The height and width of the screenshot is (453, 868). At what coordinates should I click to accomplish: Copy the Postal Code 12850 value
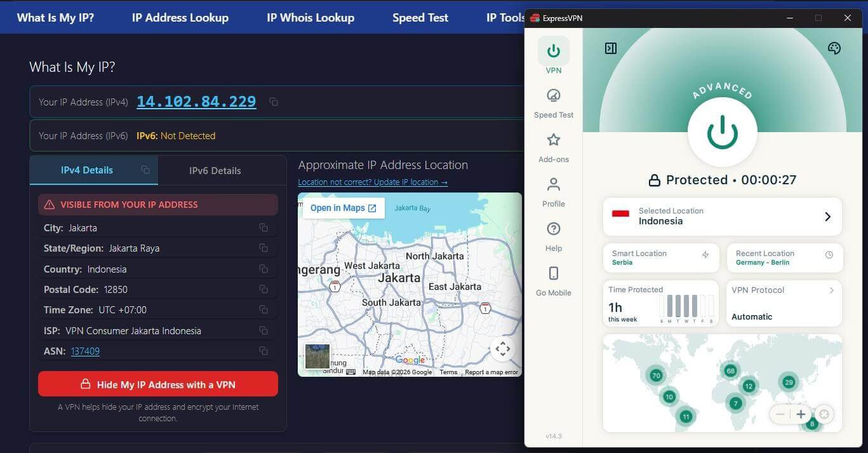click(x=264, y=289)
